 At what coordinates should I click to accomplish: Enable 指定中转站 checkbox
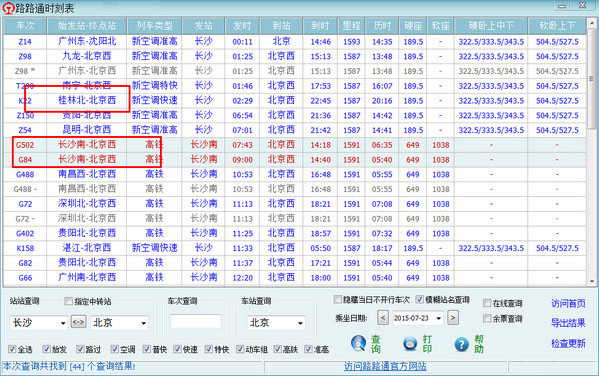coord(68,301)
